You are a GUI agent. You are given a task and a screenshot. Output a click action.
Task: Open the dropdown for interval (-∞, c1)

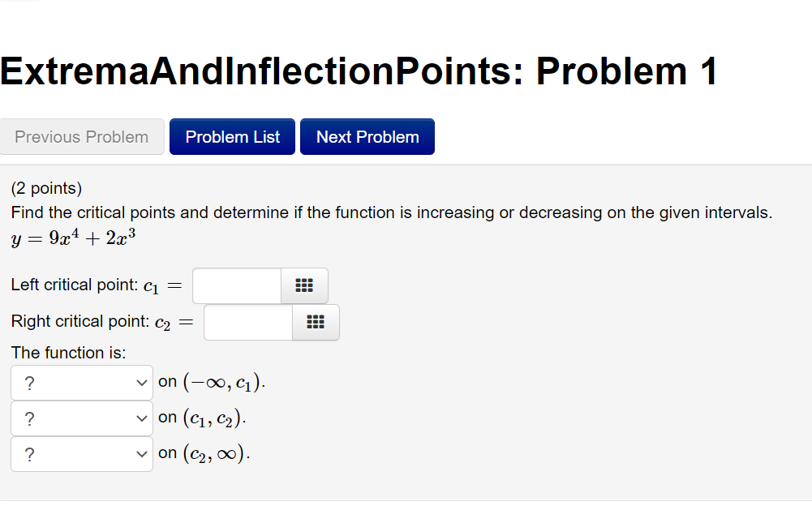coord(81,381)
